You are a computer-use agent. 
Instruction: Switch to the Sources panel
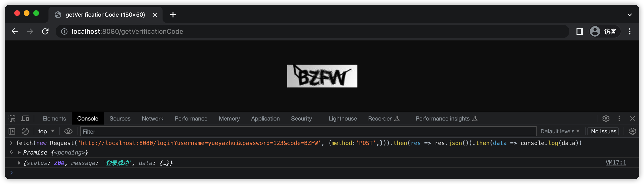tap(120, 118)
